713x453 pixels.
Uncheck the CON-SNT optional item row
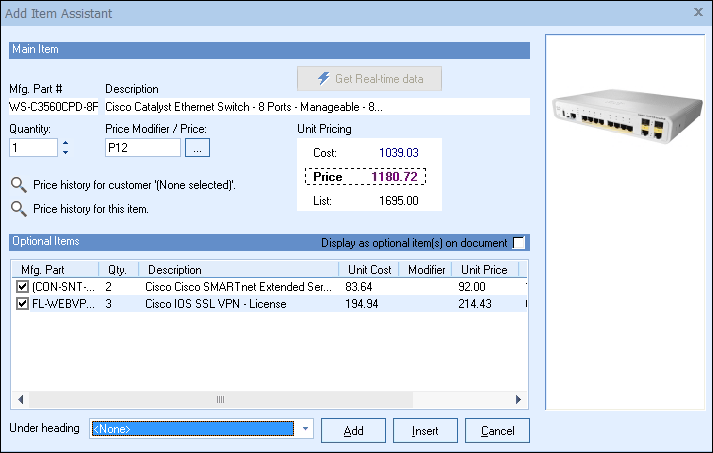23,287
